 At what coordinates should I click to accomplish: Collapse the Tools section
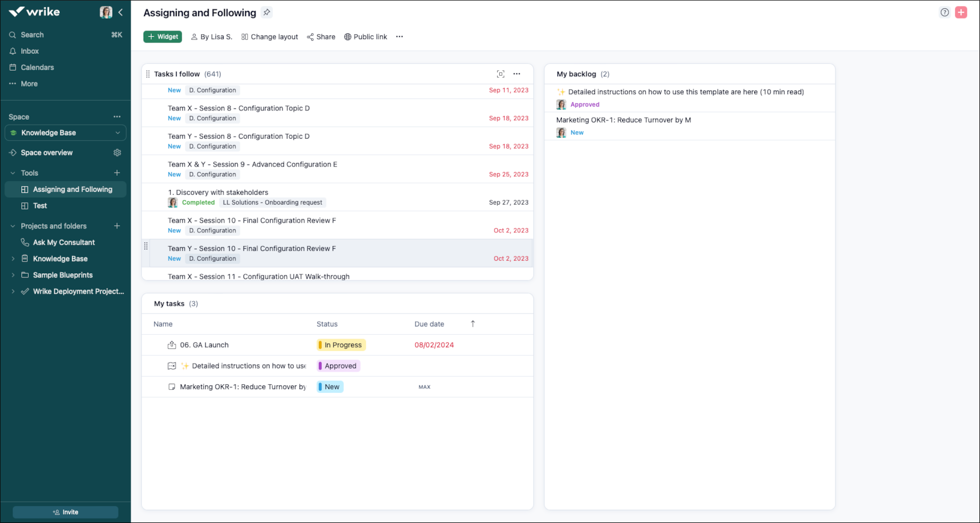click(x=13, y=173)
